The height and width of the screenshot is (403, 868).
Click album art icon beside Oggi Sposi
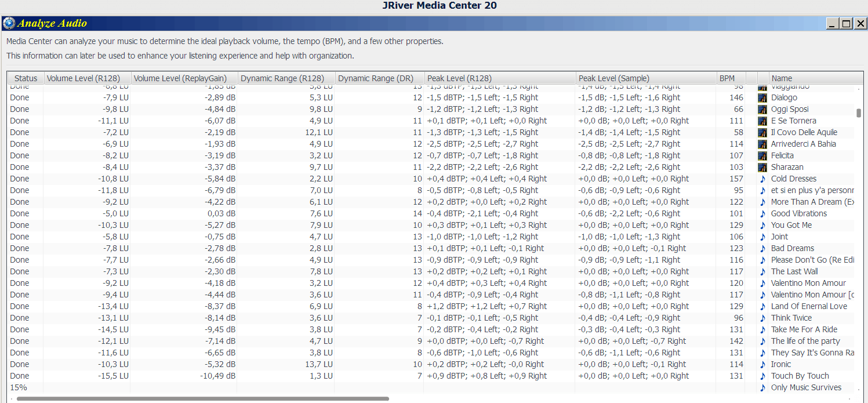pyautogui.click(x=762, y=109)
